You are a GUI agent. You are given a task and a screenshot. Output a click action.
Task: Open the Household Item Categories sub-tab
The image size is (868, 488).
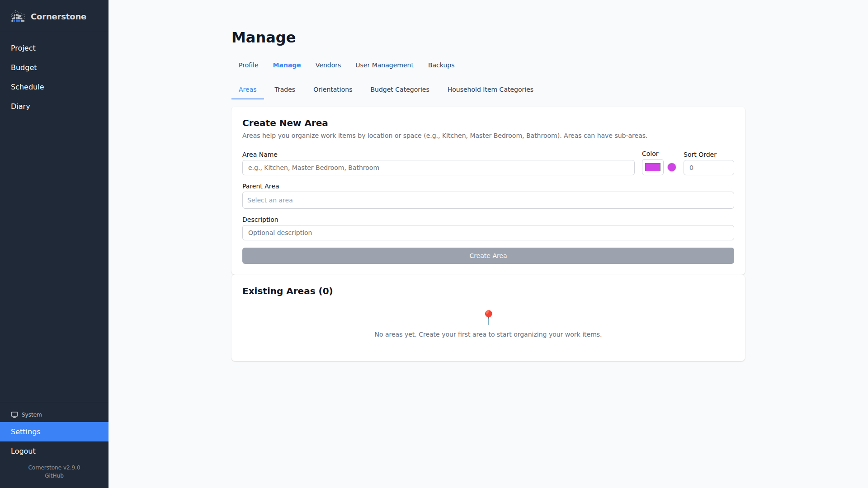coord(491,89)
